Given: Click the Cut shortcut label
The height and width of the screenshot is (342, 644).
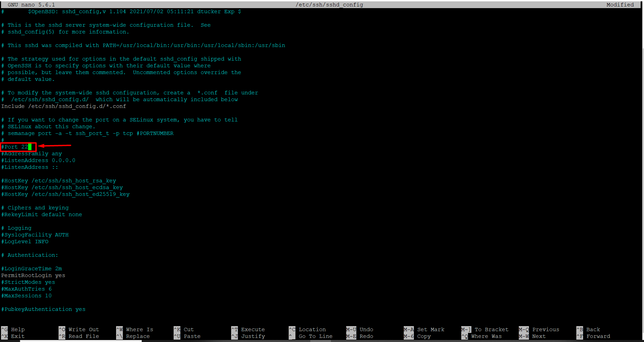Looking at the screenshot, I should click(188, 329).
